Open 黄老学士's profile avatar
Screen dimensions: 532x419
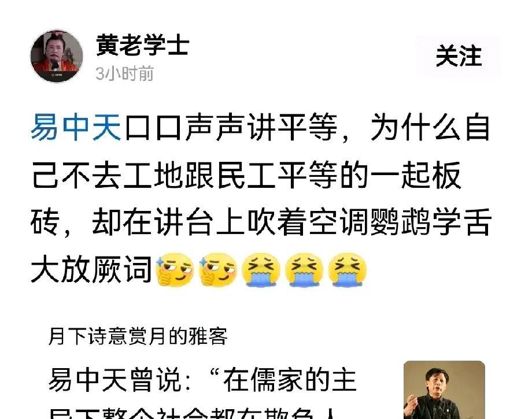[56, 56]
